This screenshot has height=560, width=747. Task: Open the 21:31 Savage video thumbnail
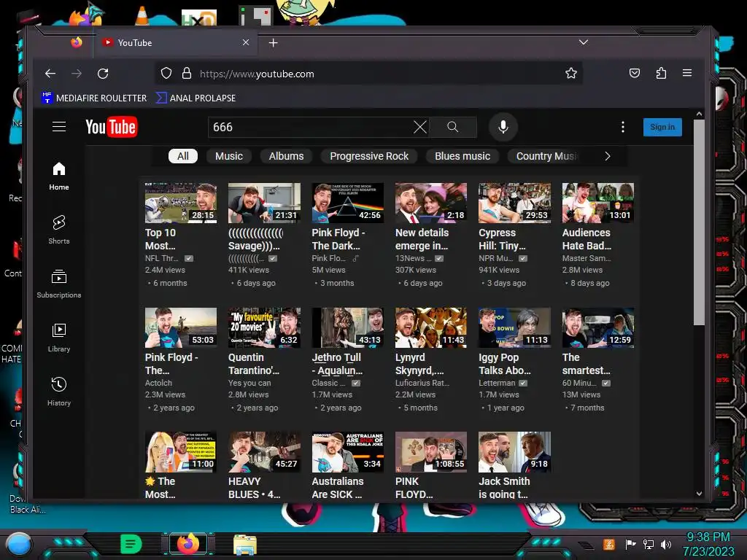264,203
